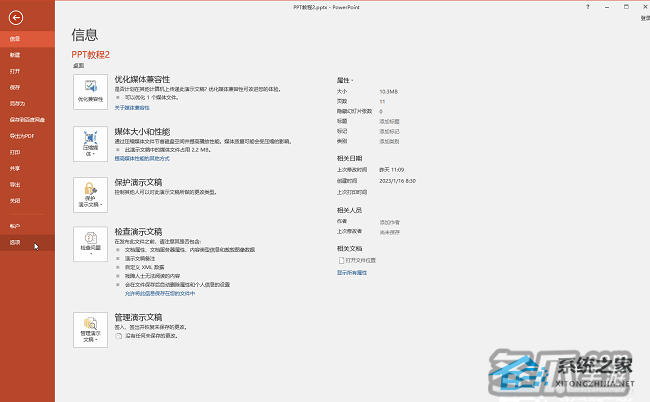Screen dimensions: 650x402
Task: Expand the 属性 (Properties) dropdown header
Action: click(346, 78)
